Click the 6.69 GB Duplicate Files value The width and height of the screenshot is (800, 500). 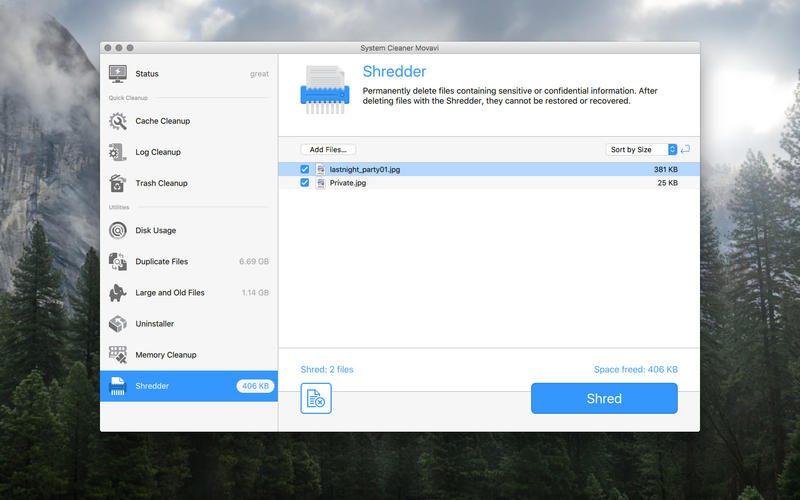point(254,261)
